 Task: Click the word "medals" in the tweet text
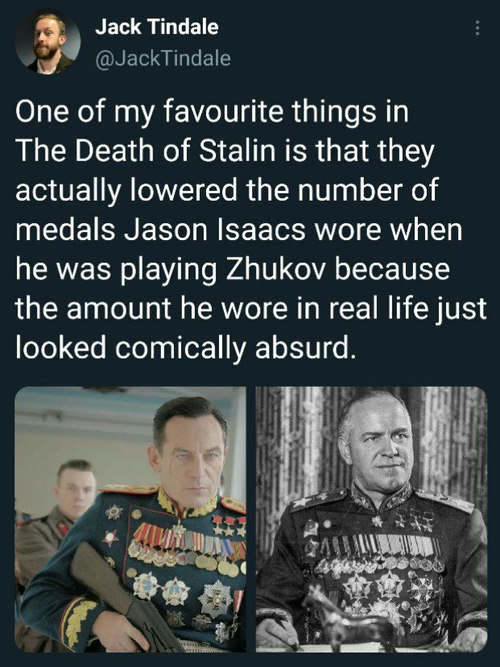click(x=66, y=230)
